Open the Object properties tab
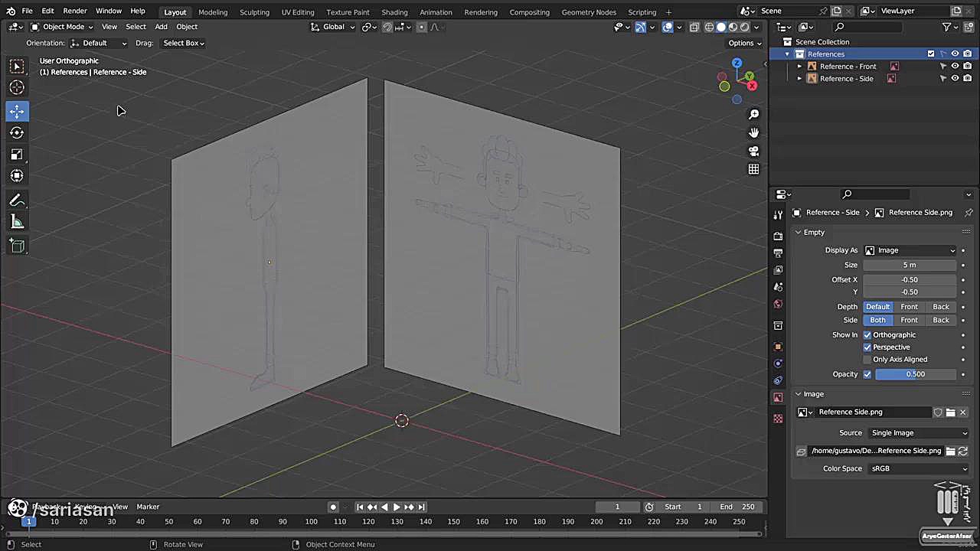980x551 pixels. click(778, 347)
